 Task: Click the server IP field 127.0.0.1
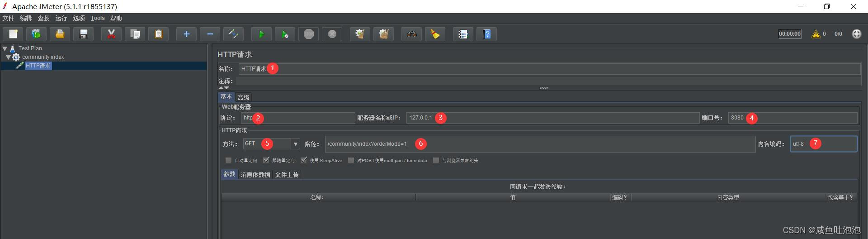click(x=553, y=118)
